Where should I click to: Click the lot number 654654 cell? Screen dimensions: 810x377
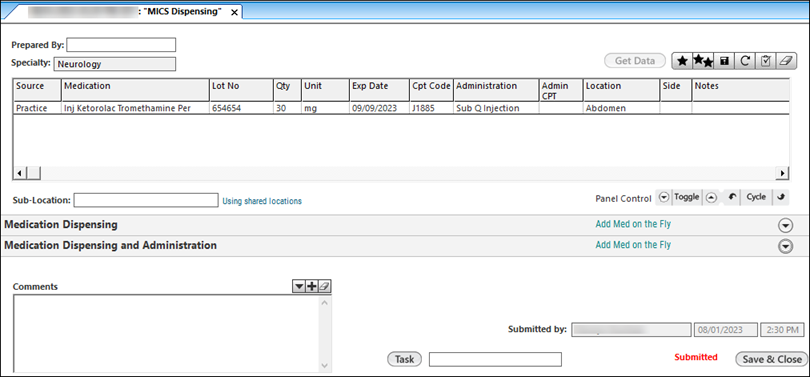point(241,108)
